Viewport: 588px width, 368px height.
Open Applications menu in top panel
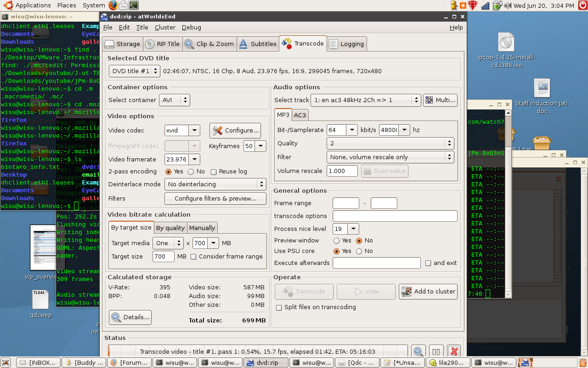click(x=28, y=6)
